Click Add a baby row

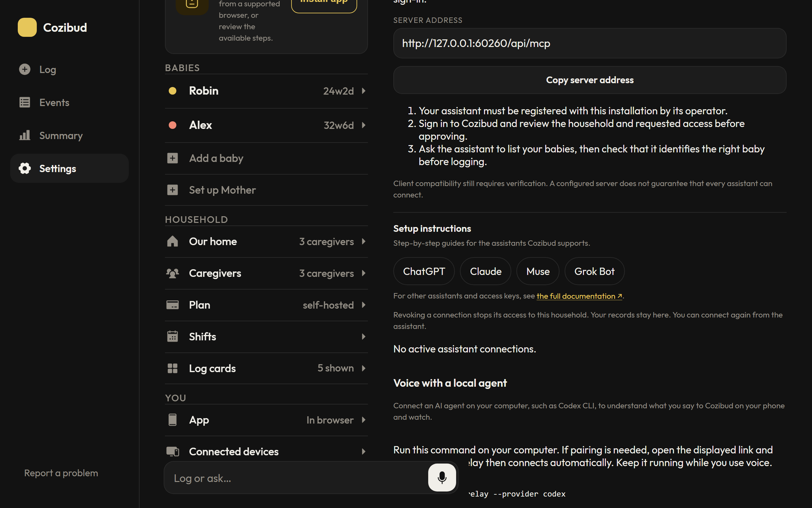point(266,158)
